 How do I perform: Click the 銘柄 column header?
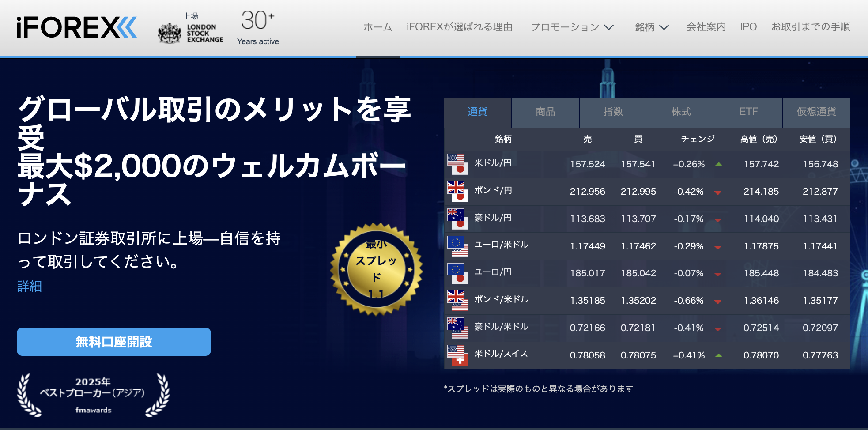[x=503, y=139]
